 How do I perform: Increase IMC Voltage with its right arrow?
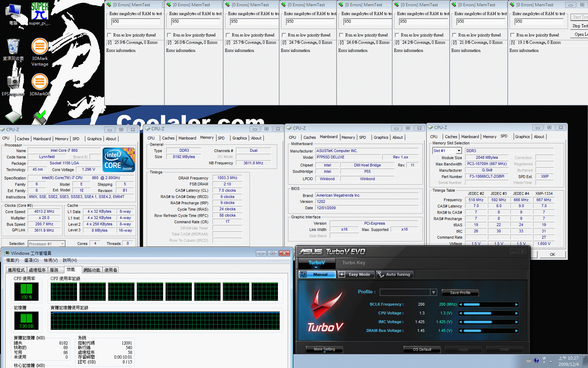point(516,322)
